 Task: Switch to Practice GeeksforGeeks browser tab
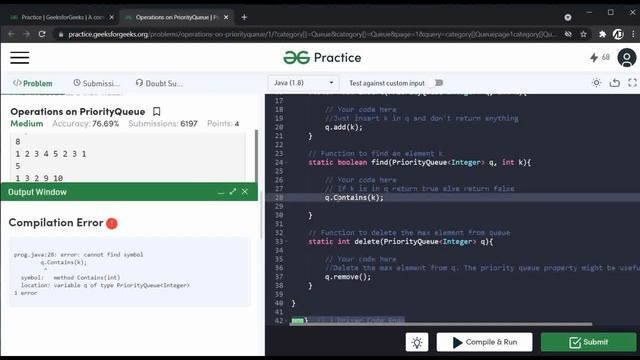pos(61,17)
